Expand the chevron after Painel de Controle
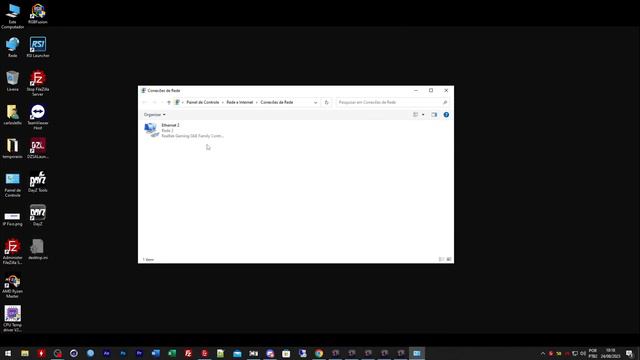 (223, 102)
